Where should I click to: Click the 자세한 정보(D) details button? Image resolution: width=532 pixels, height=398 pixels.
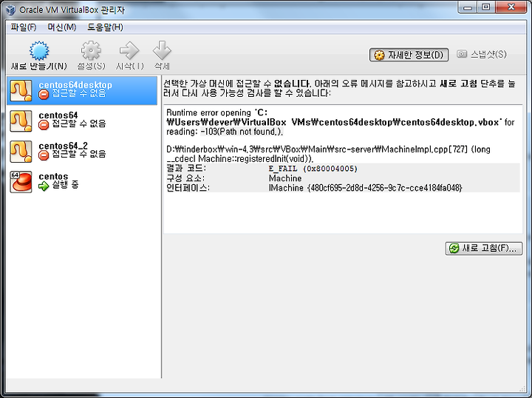tap(409, 55)
